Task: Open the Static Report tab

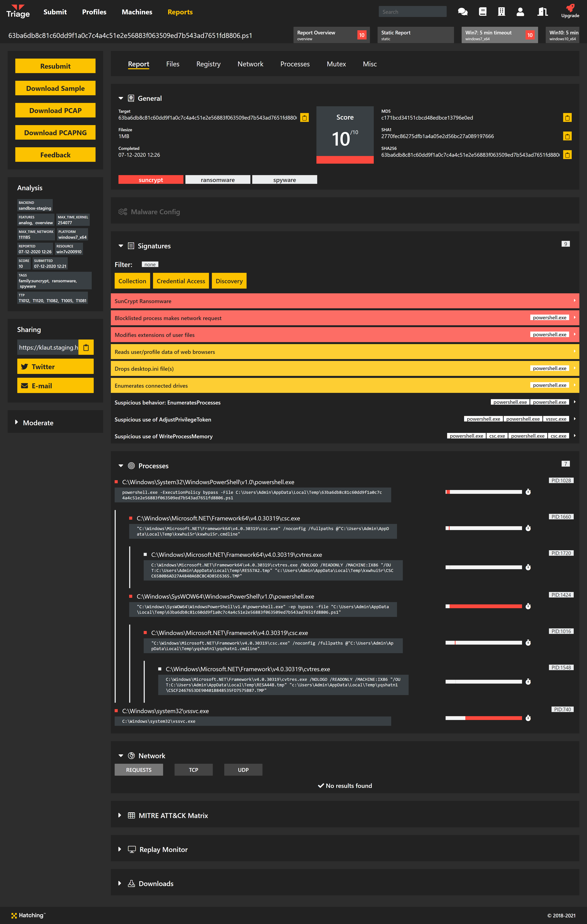Action: click(415, 35)
